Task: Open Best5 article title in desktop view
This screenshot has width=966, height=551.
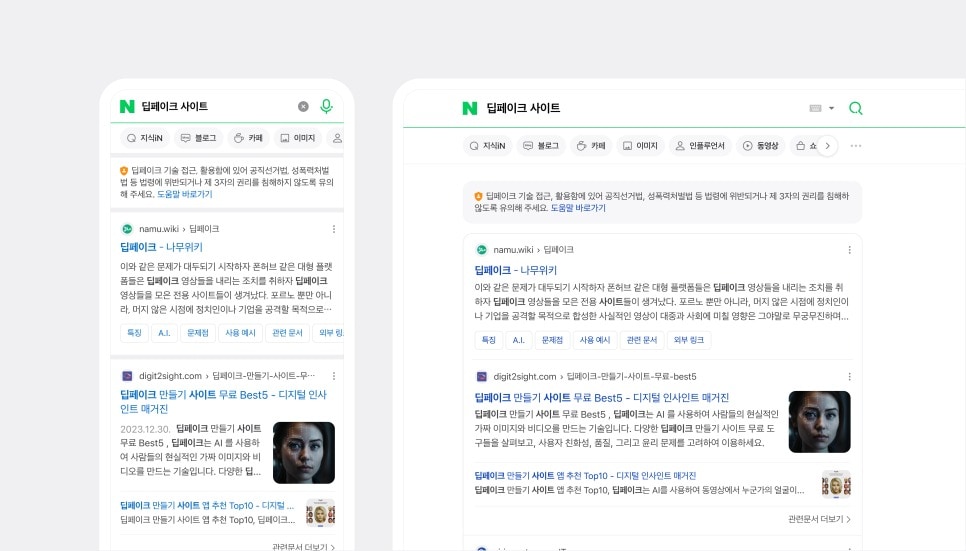Action: click(602, 398)
